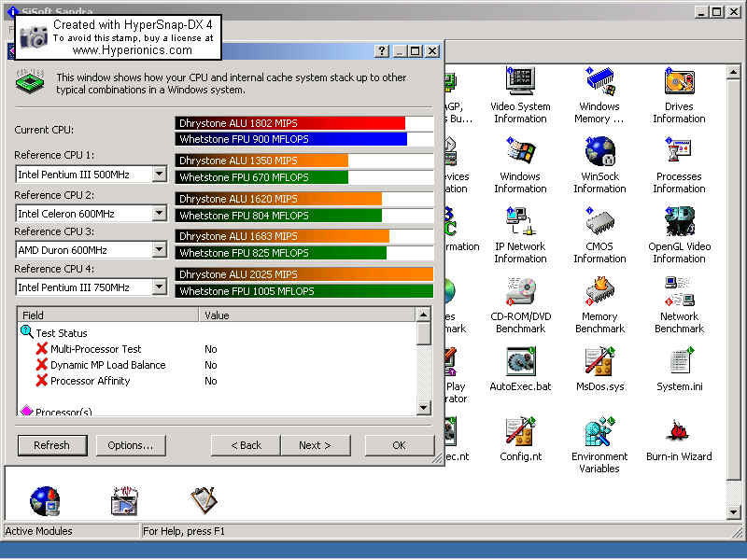Click the "Dhrystone ALU 1683 MIPS" bar
The height and width of the screenshot is (560, 747).
[282, 236]
